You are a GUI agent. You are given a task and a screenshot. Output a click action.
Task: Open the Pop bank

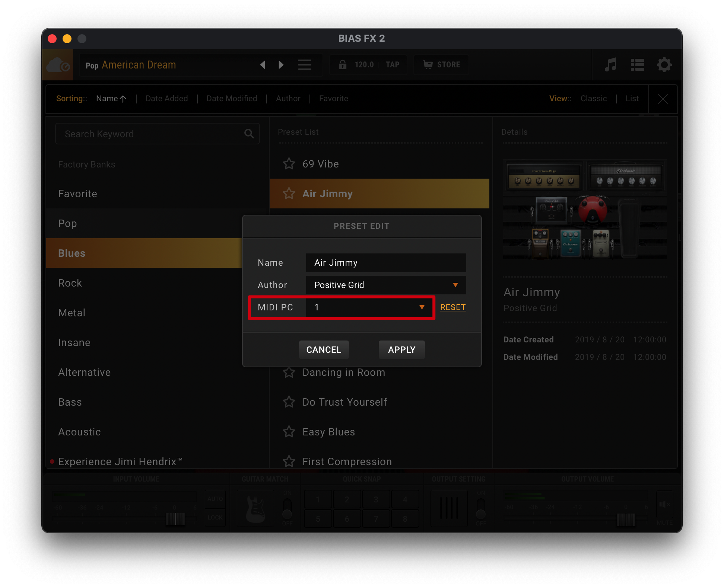point(145,223)
